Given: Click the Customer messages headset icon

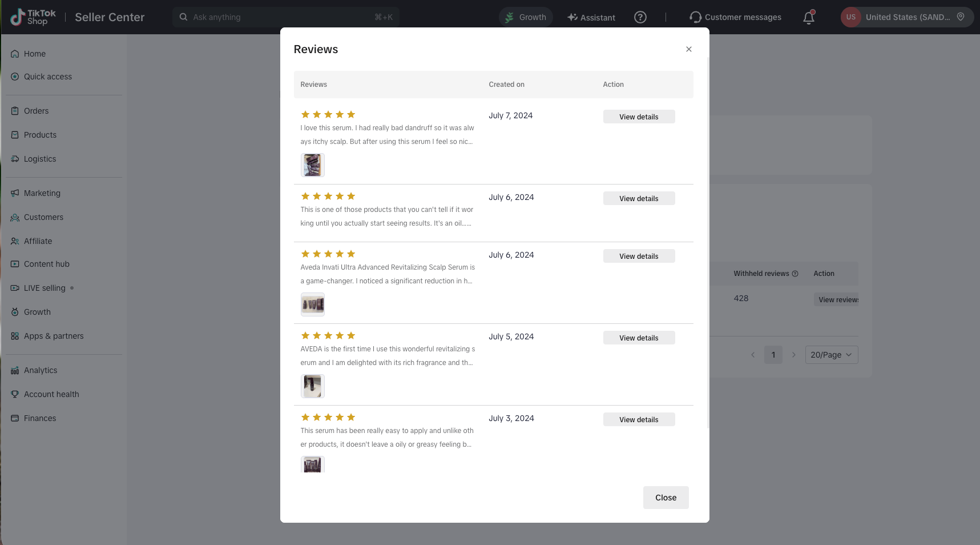Looking at the screenshot, I should coord(695,17).
